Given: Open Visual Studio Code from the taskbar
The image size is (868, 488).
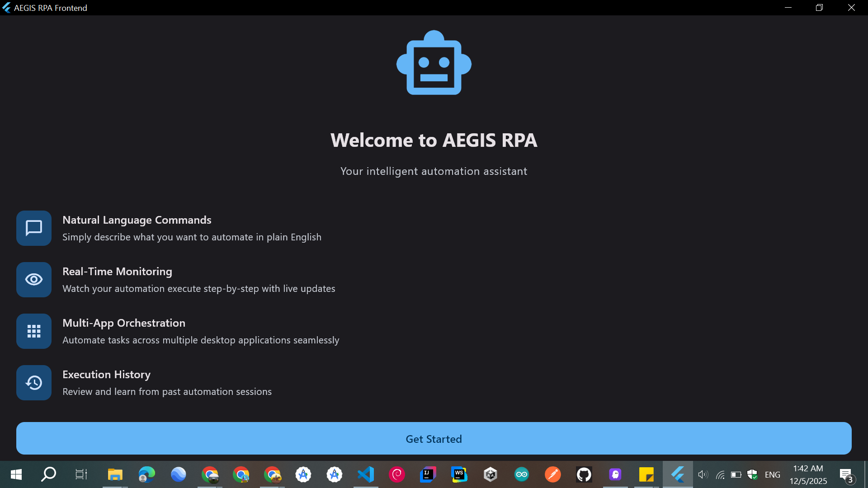Looking at the screenshot, I should coord(366,474).
